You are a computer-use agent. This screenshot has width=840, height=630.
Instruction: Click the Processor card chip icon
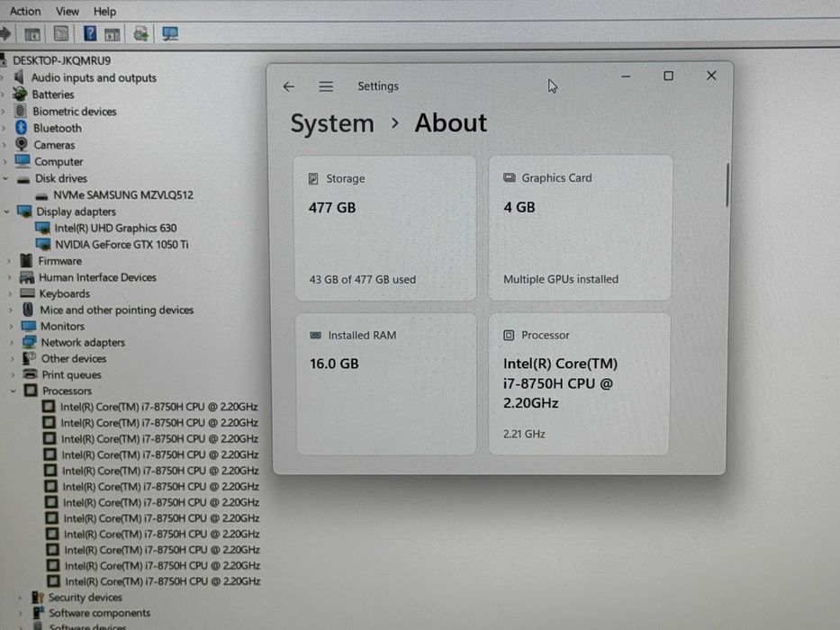click(x=509, y=336)
